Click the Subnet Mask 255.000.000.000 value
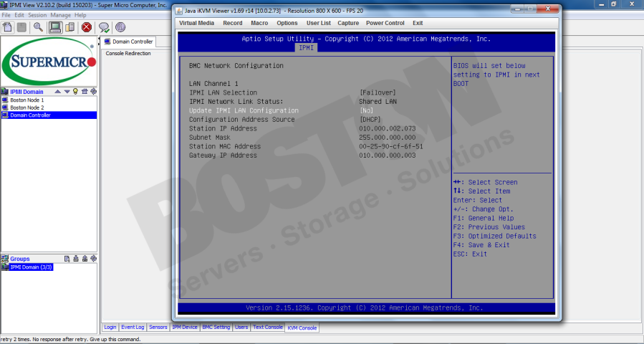The width and height of the screenshot is (644, 344). [388, 138]
